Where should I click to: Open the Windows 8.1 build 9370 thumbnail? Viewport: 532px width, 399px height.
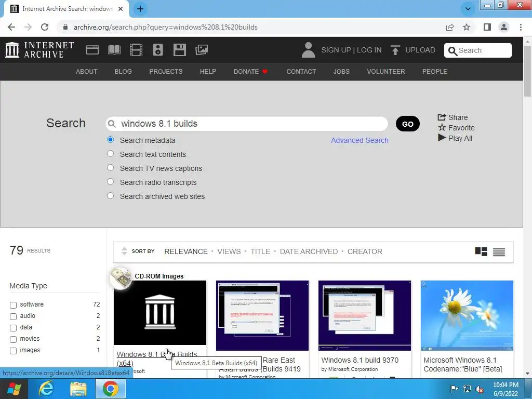(x=365, y=315)
